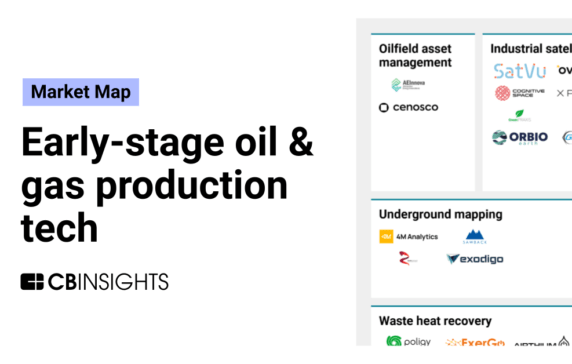
Task: Select the cenosco logo
Action: (x=409, y=107)
